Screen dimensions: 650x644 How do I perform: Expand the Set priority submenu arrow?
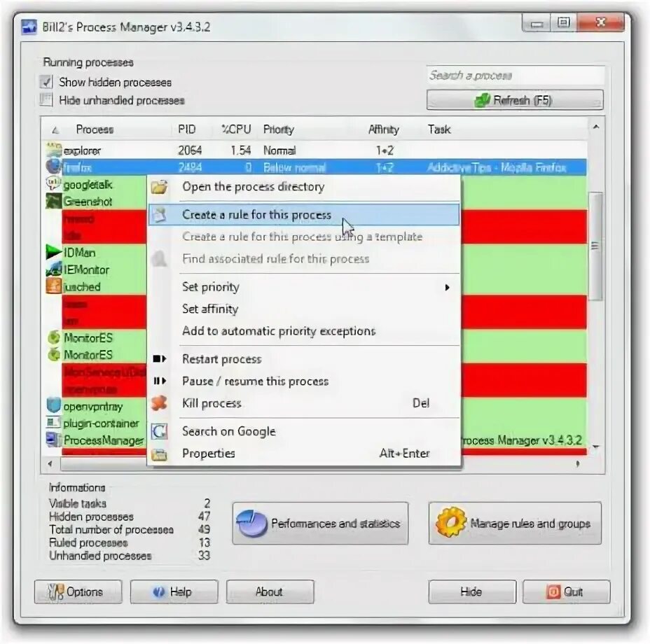tap(447, 287)
